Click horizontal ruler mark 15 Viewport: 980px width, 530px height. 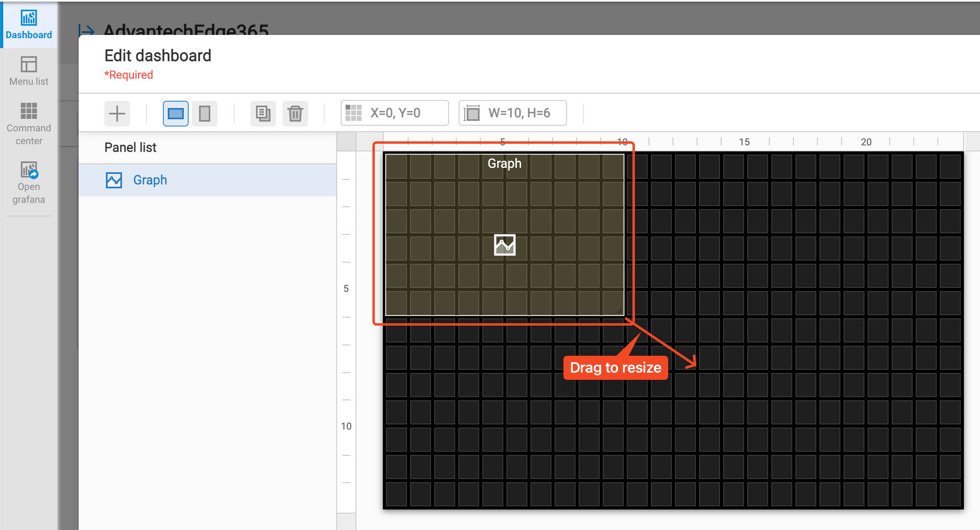click(744, 142)
